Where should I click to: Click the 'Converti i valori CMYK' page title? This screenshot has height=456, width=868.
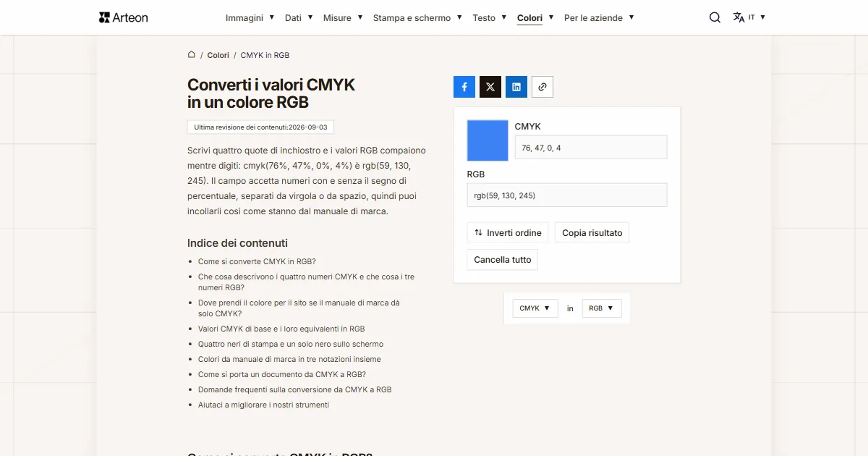coord(271,93)
